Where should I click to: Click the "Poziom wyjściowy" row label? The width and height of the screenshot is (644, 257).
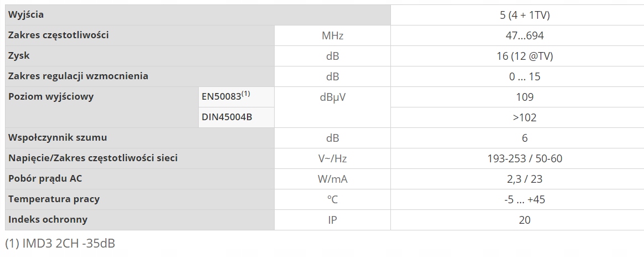(51, 97)
